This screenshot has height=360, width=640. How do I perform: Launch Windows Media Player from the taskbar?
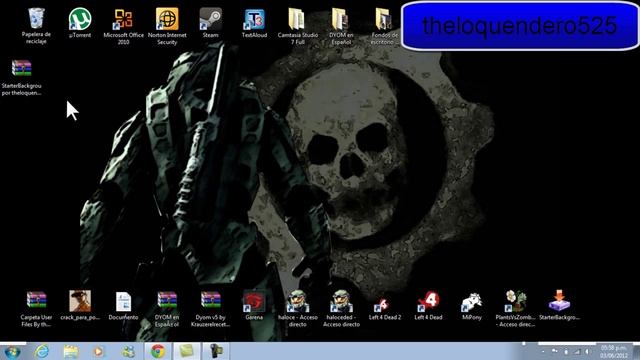[98, 351]
